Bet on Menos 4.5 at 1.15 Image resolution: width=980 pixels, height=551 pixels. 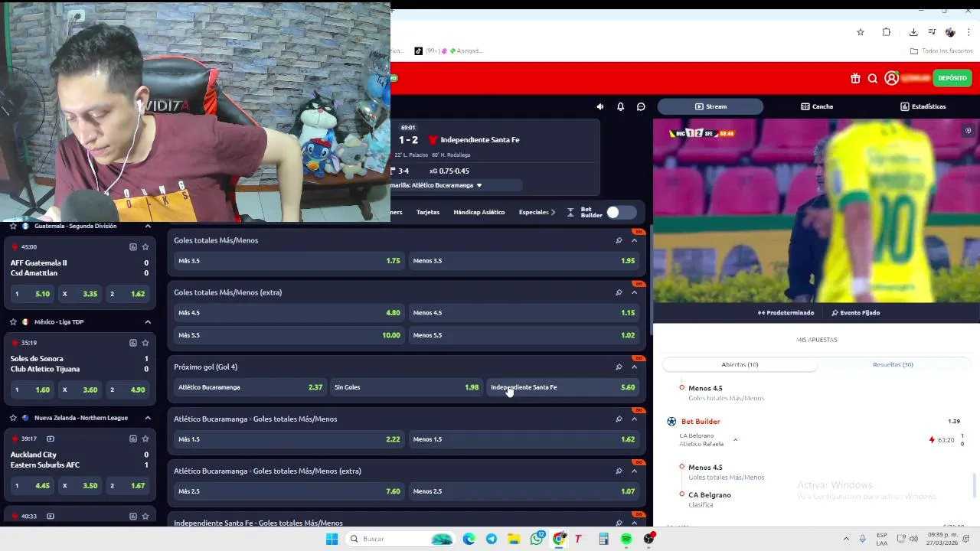point(524,313)
